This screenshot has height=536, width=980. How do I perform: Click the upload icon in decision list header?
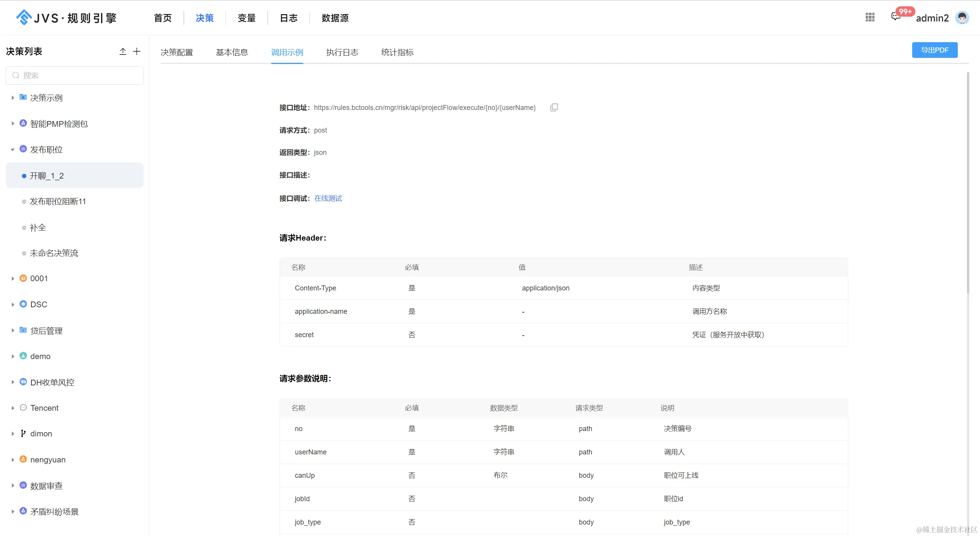[123, 51]
